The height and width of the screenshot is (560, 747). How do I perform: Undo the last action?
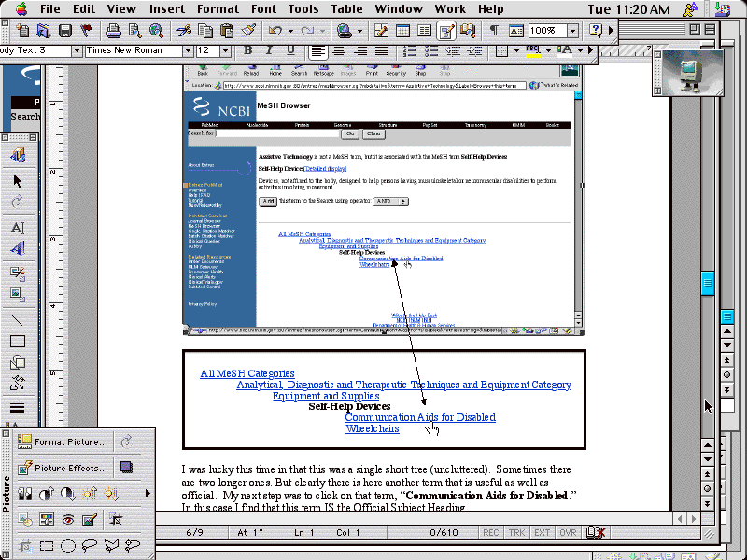pyautogui.click(x=275, y=31)
